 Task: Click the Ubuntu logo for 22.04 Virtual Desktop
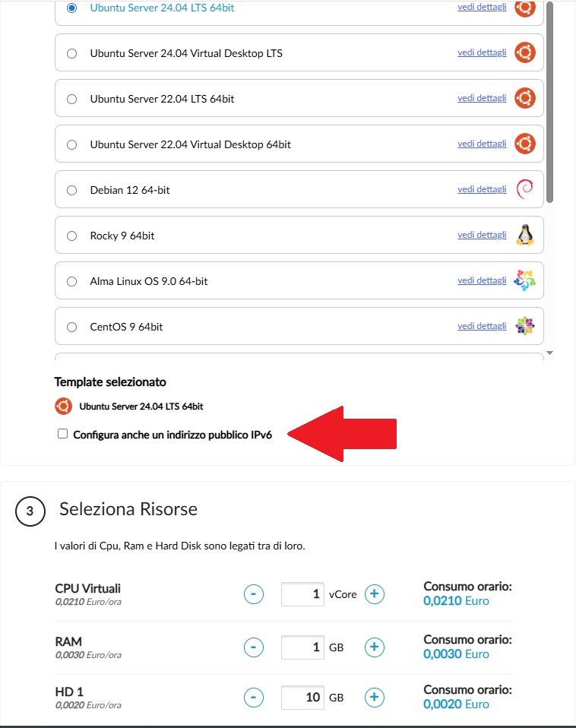click(525, 144)
